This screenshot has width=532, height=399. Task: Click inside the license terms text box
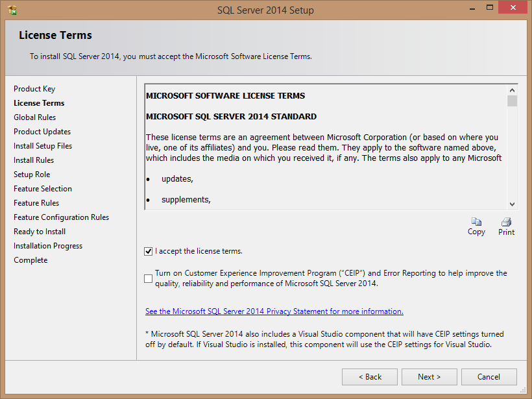(324, 169)
